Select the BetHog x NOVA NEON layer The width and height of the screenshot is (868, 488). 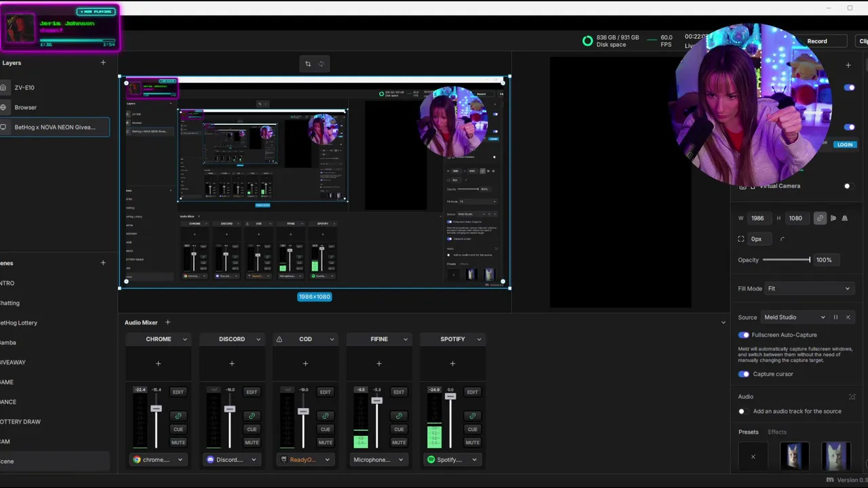pyautogui.click(x=54, y=127)
